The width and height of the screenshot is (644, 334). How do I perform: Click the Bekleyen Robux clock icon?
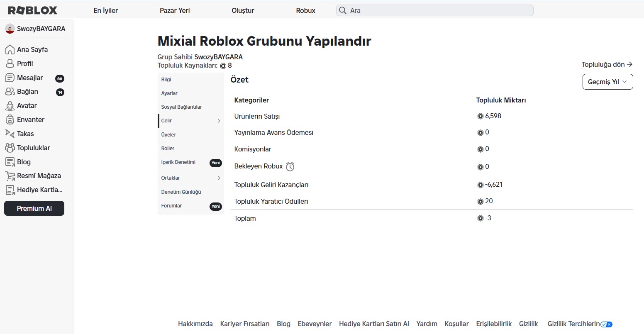[x=290, y=166]
